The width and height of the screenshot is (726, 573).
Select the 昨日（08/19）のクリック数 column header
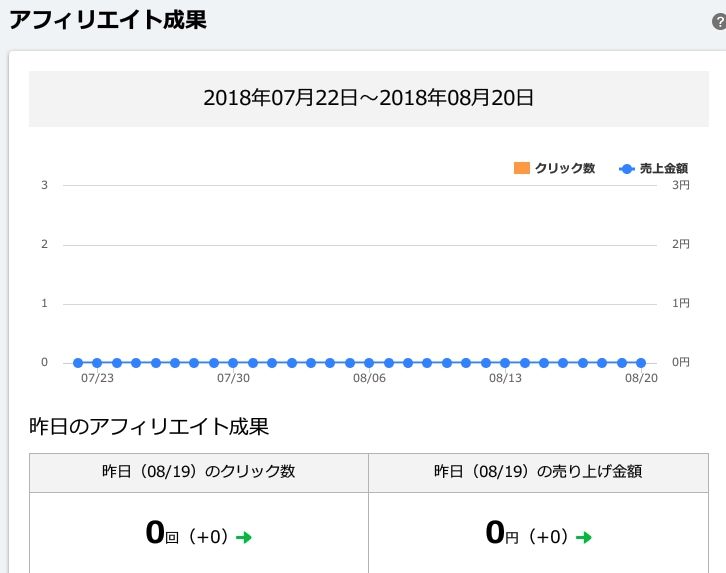199,473
